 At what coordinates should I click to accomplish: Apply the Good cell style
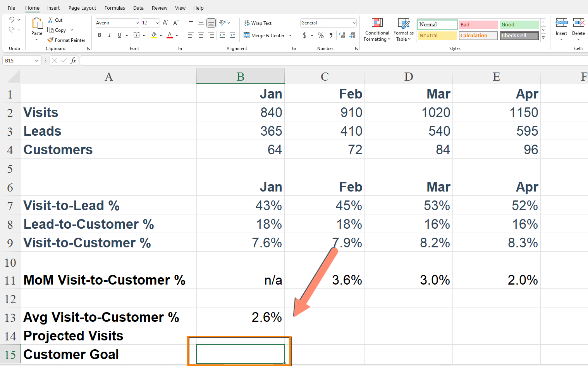[x=519, y=24]
